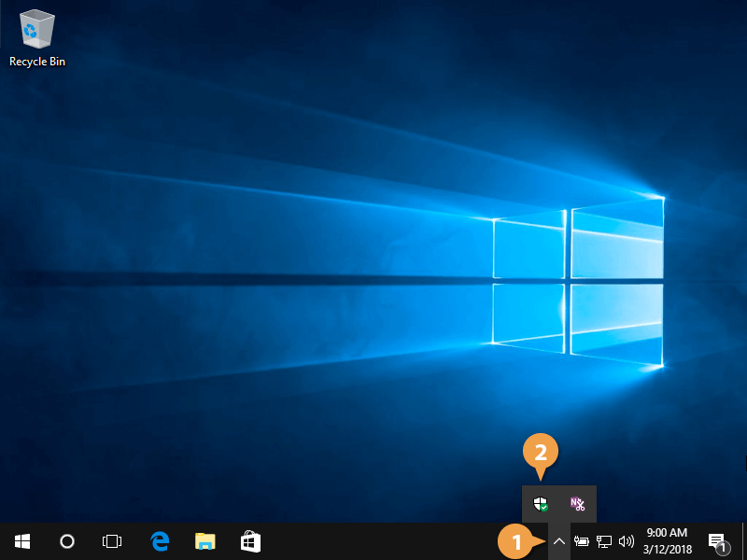Viewport: 747px width, 560px height.
Task: Open the Start menu Windows button
Action: (22, 540)
